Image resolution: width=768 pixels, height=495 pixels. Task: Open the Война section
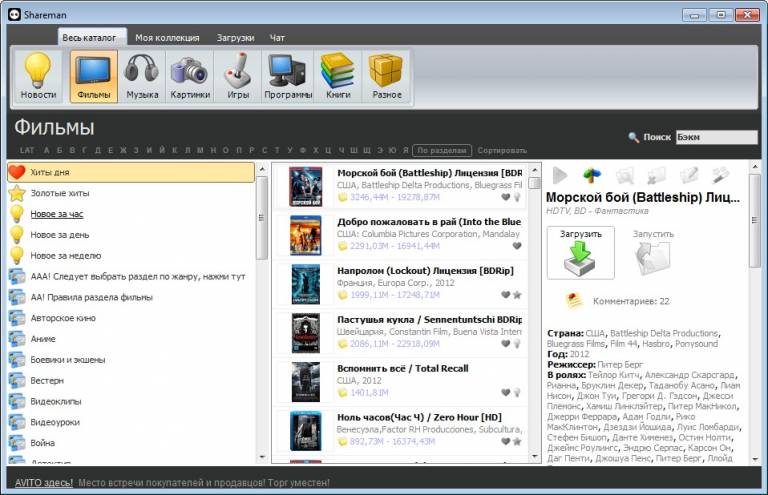[131, 443]
